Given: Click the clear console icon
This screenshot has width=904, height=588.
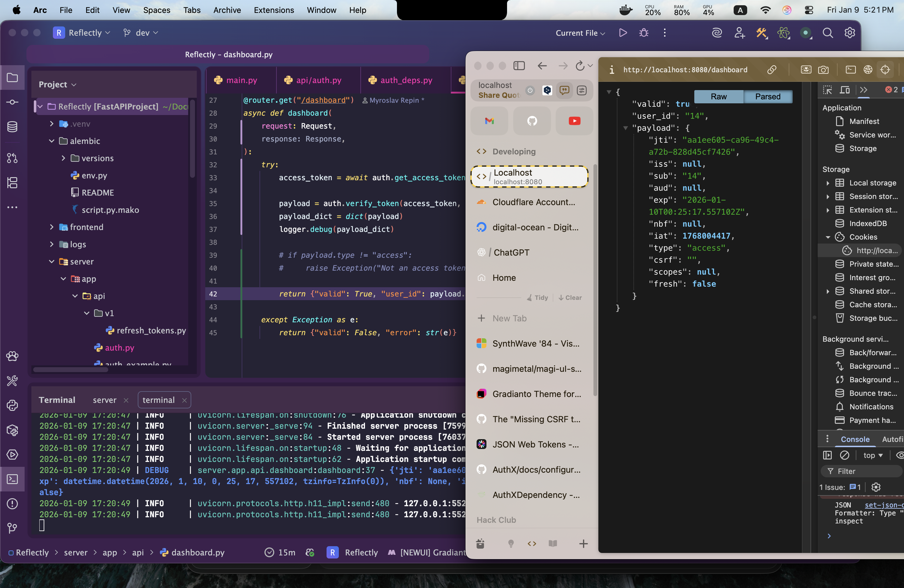Looking at the screenshot, I should click(844, 455).
